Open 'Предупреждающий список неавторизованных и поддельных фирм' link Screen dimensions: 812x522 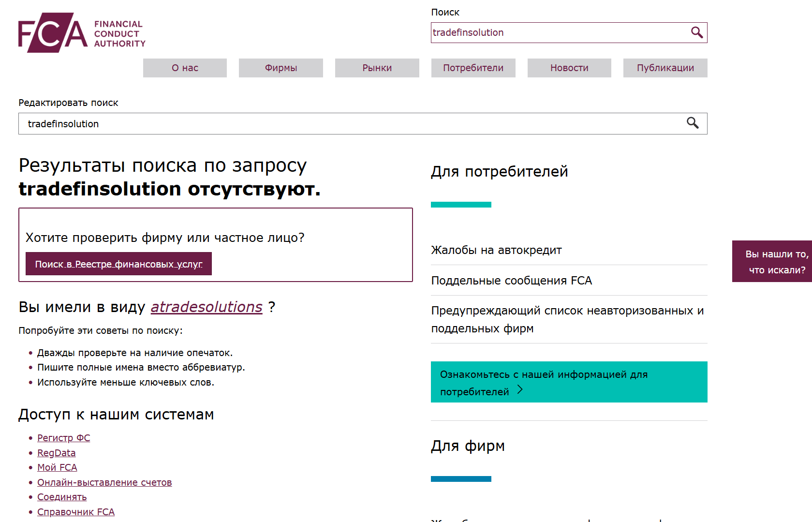pyautogui.click(x=568, y=319)
